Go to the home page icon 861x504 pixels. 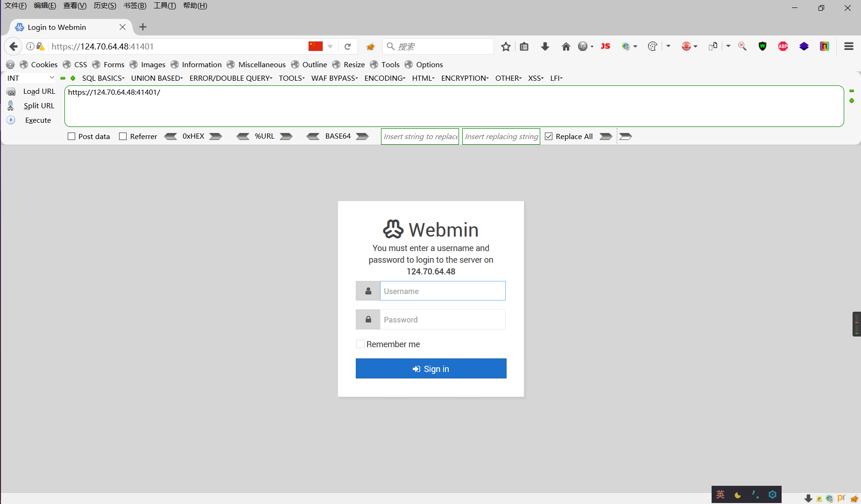click(x=566, y=47)
